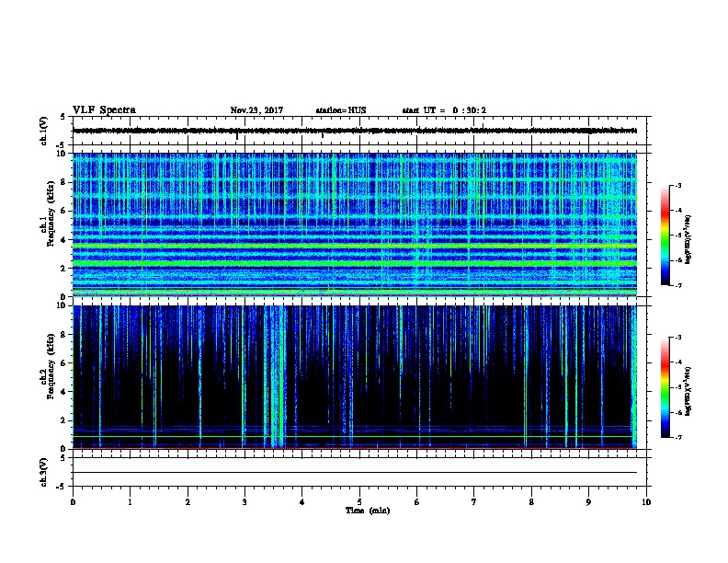Click the flat ch.3 voltage trace line
728x563 pixels.
[x=355, y=473]
